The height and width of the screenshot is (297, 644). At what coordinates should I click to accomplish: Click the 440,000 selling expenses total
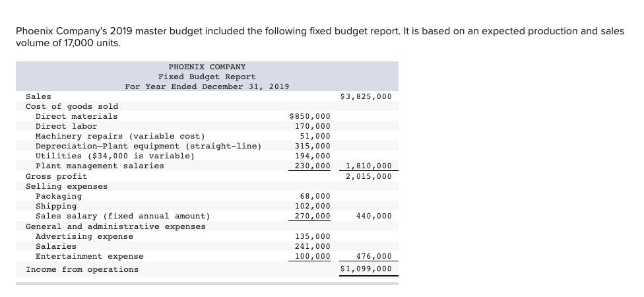(x=373, y=216)
